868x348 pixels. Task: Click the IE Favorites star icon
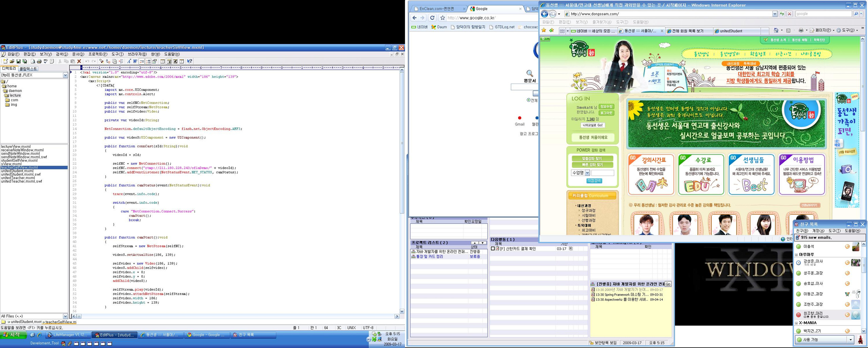pyautogui.click(x=544, y=30)
